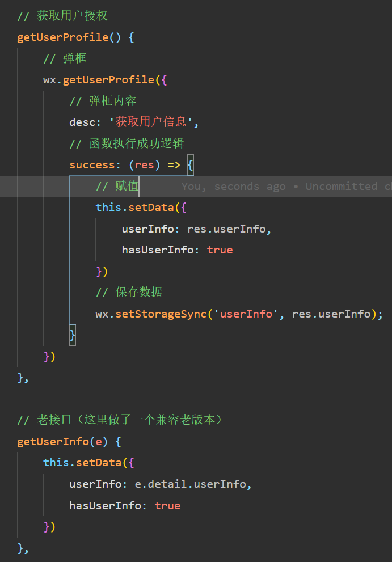Place cursor after the "// 赋值" comment
The height and width of the screenshot is (562, 392).
pos(139,186)
